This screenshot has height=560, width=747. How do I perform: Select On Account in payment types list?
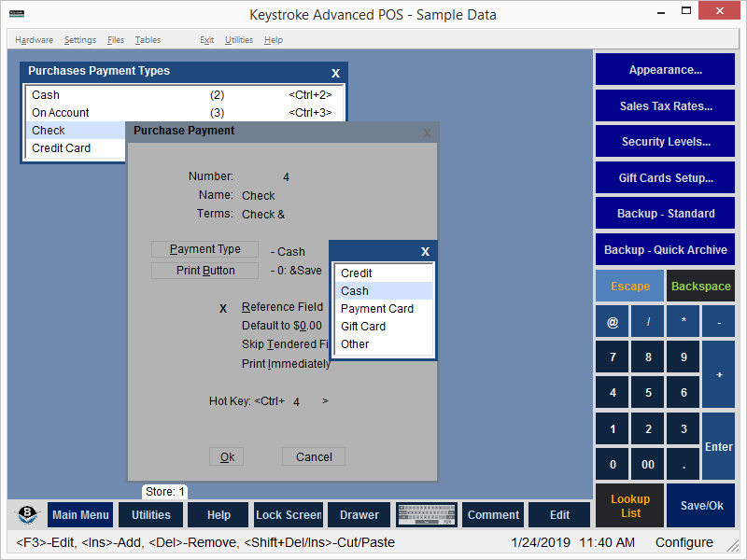pos(61,113)
